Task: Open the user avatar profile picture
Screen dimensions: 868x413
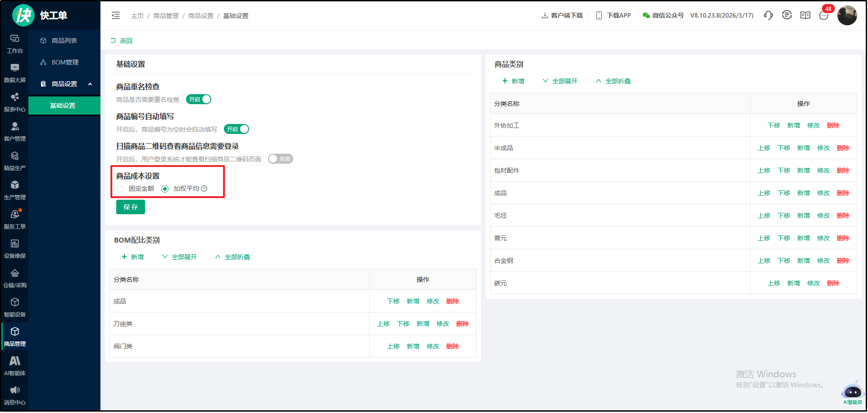Action: (847, 15)
